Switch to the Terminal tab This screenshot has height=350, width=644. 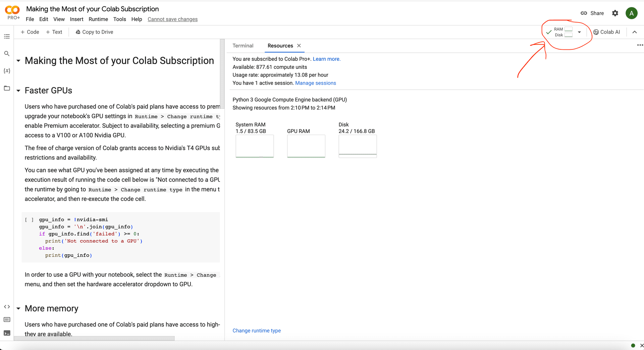243,46
